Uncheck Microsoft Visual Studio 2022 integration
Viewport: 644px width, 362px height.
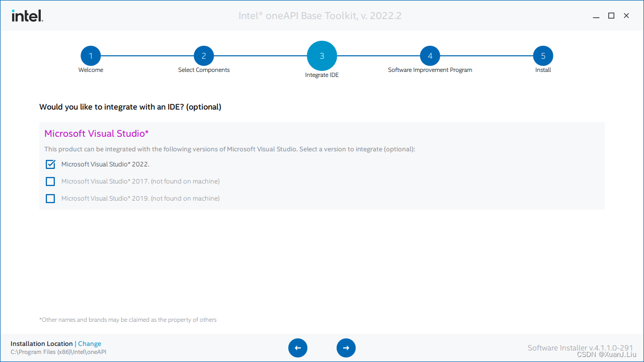tap(50, 164)
